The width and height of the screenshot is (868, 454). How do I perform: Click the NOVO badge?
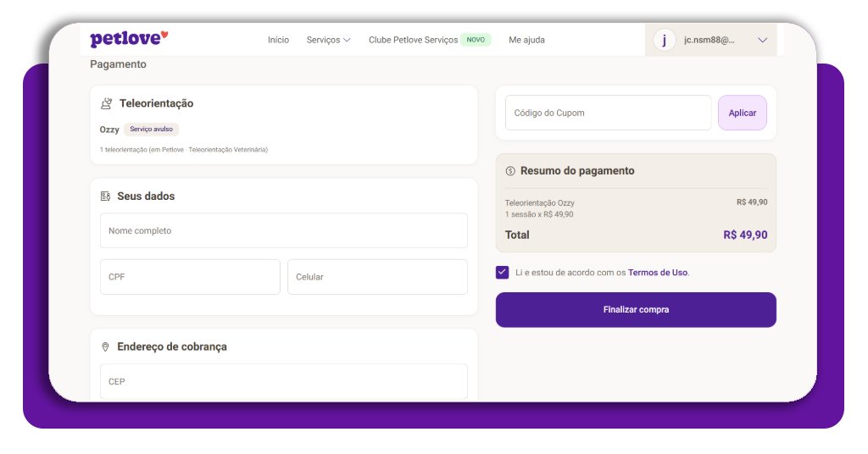pos(476,40)
